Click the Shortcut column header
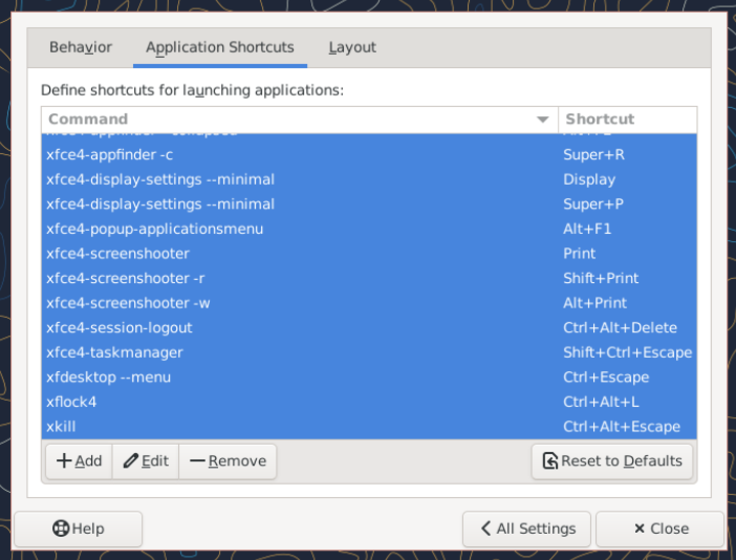736x560 pixels. pos(600,119)
